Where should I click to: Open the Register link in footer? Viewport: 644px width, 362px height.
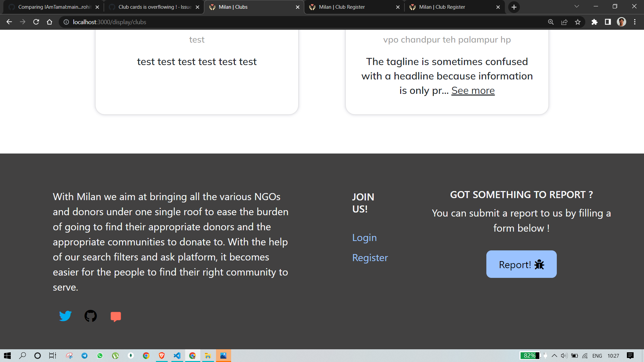370,257
